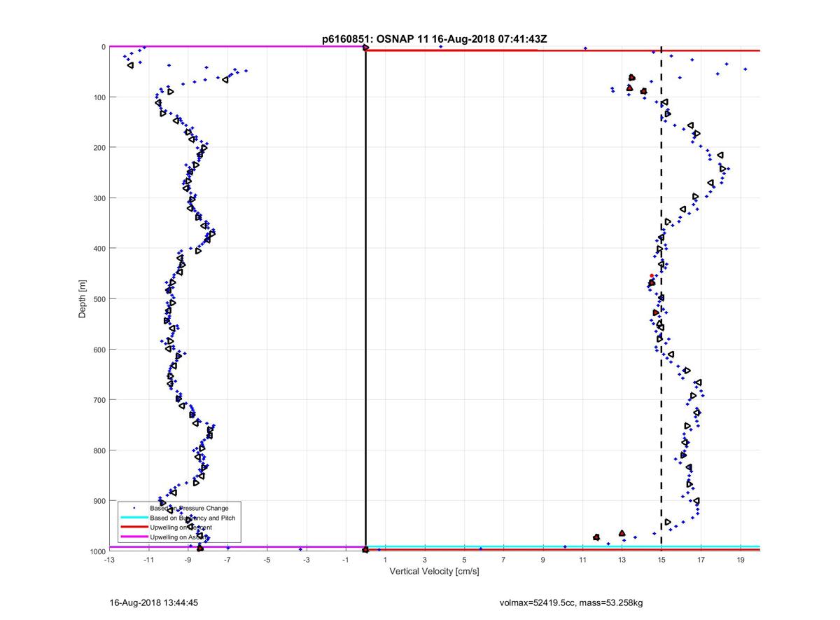Click the x-axis tick label 7

coord(504,560)
